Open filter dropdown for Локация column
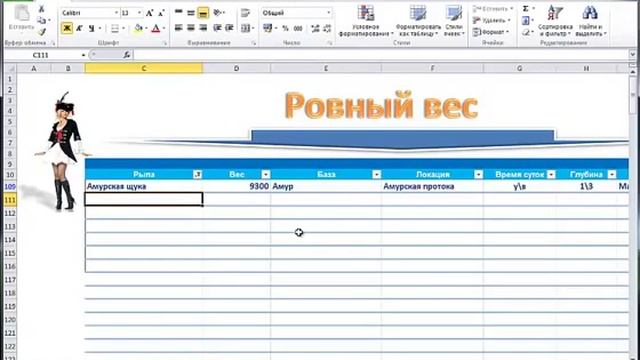640x360 pixels. coord(478,175)
